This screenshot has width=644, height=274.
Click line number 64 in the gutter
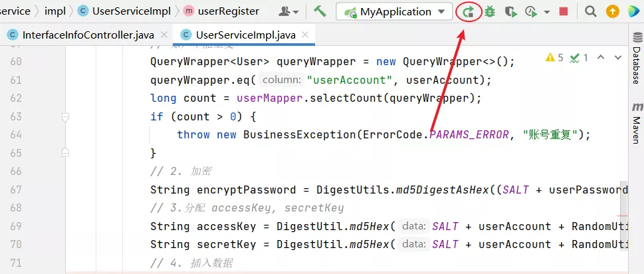click(16, 134)
